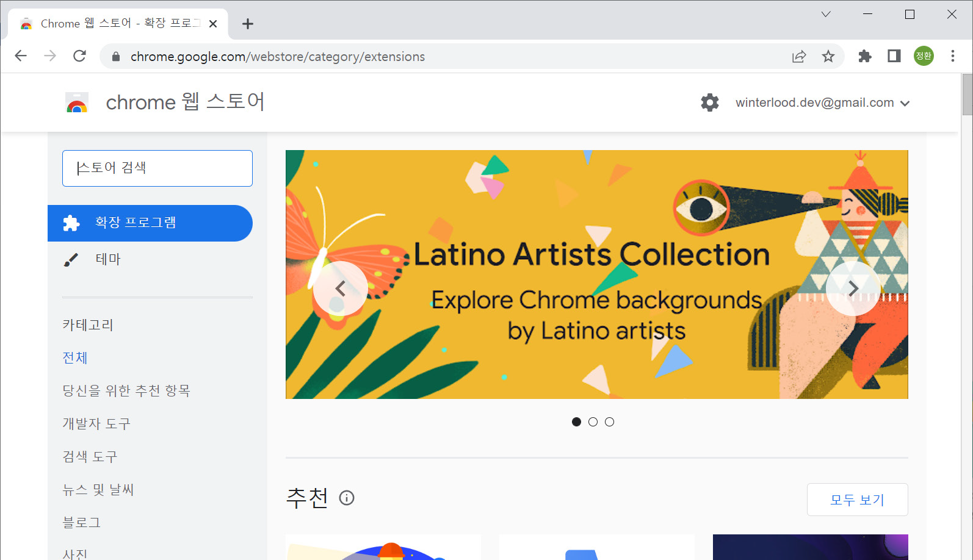
Task: Go back to previous page
Action: tap(21, 56)
